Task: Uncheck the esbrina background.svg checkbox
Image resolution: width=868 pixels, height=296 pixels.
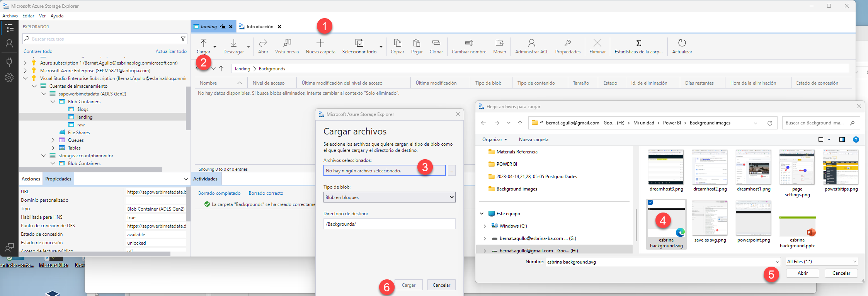Action: tap(650, 202)
